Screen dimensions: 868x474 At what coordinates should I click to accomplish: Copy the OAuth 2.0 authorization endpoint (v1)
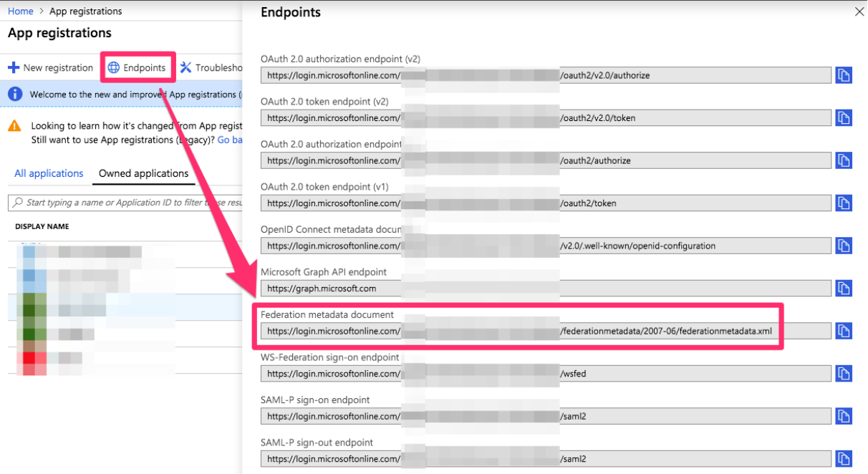[844, 160]
